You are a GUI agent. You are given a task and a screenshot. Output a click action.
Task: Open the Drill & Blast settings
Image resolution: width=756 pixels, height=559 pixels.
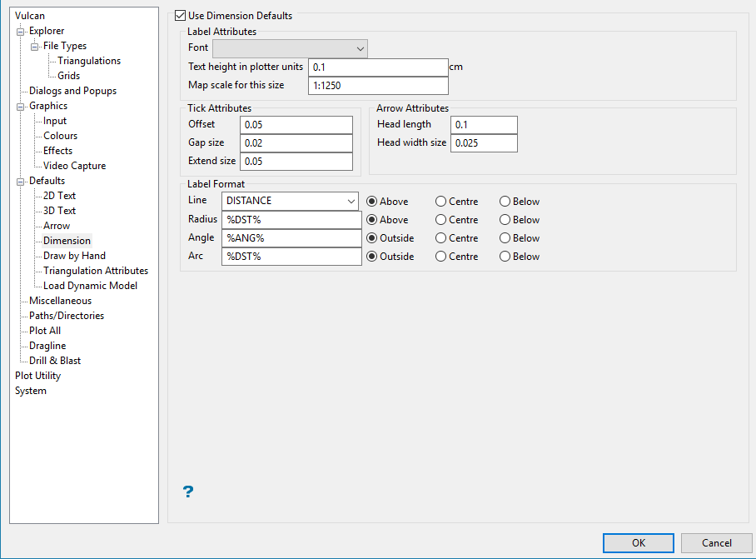(x=55, y=361)
